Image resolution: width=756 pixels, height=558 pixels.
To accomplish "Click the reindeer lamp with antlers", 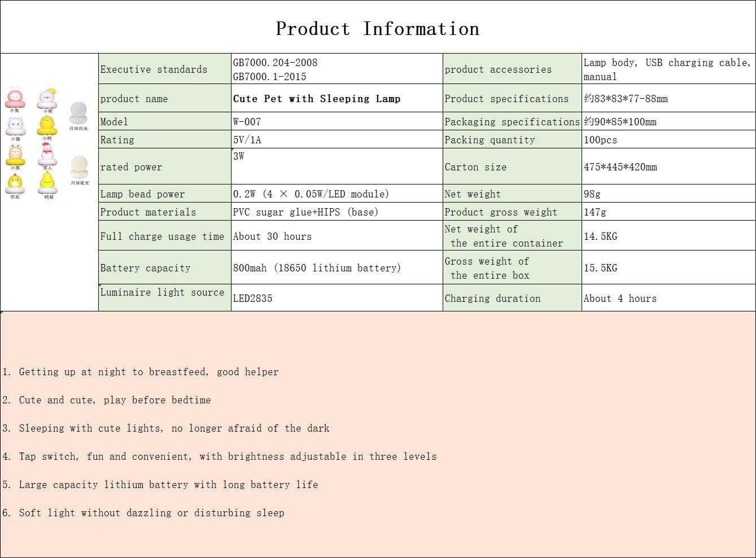I will [x=15, y=155].
